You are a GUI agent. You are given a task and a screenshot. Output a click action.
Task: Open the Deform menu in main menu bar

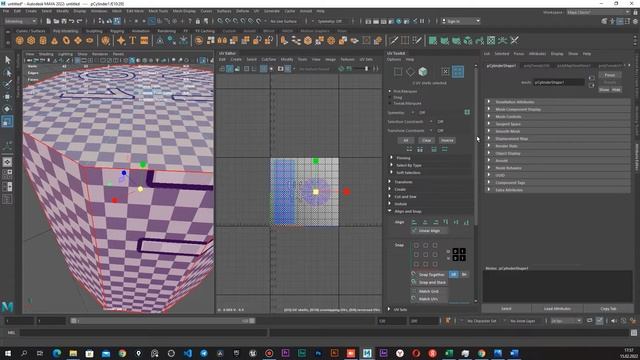pos(242,11)
